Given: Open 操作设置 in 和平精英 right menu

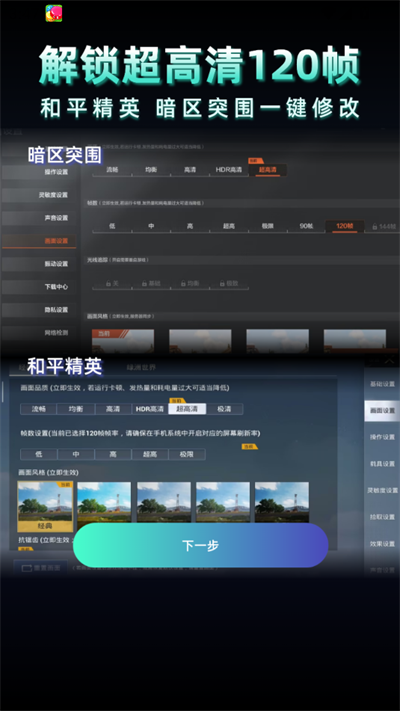Looking at the screenshot, I should point(382,437).
